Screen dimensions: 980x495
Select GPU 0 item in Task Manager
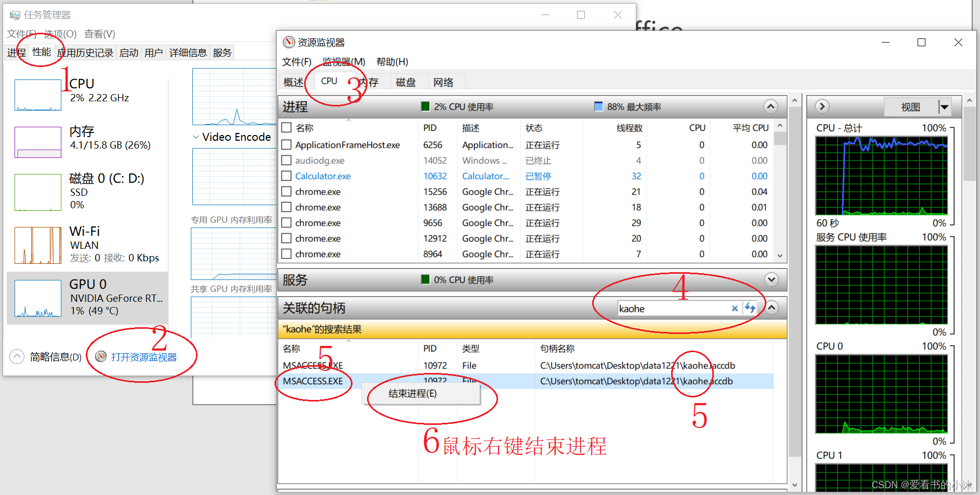click(88, 298)
